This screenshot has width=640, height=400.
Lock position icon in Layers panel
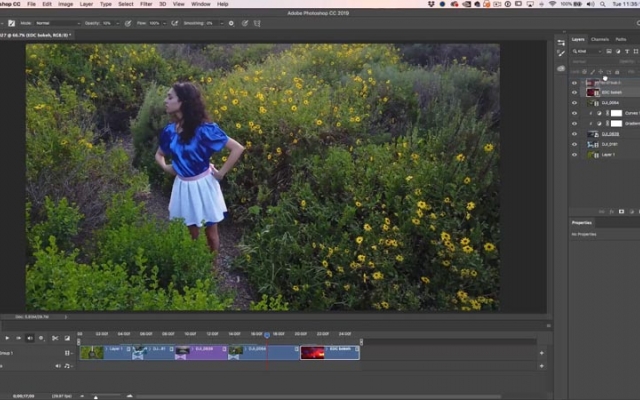pyautogui.click(x=601, y=72)
